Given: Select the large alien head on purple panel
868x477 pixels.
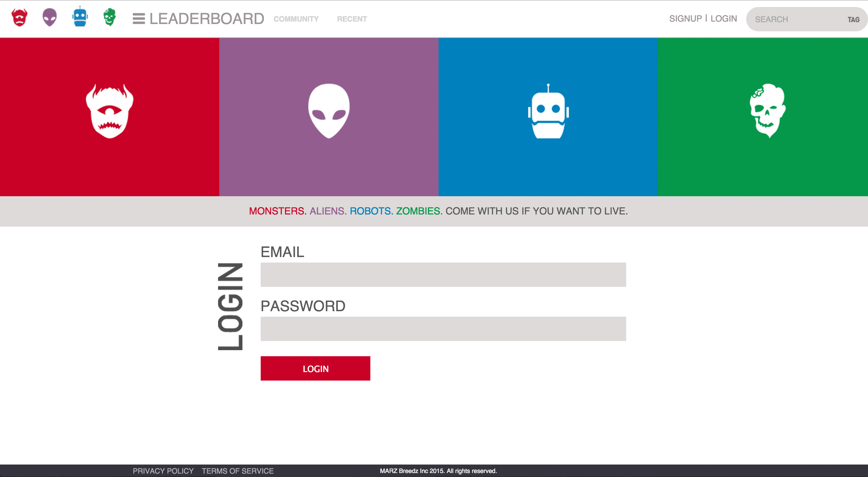Looking at the screenshot, I should click(329, 111).
